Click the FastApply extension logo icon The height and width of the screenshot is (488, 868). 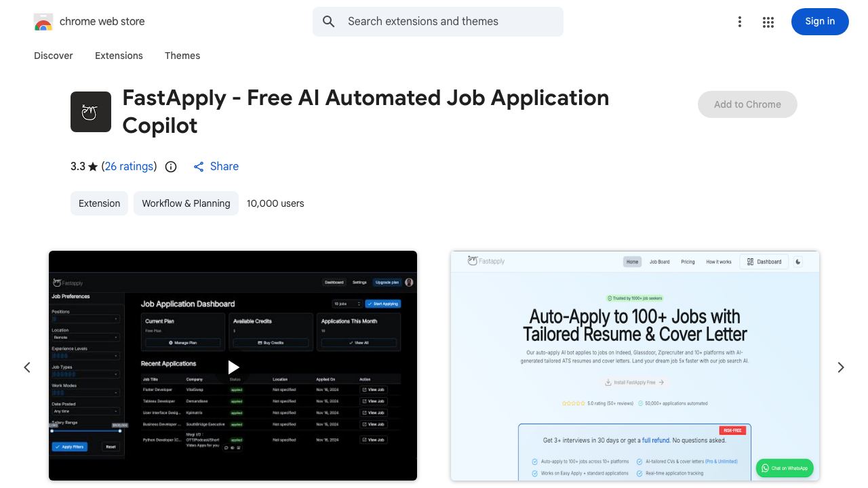[x=91, y=112]
